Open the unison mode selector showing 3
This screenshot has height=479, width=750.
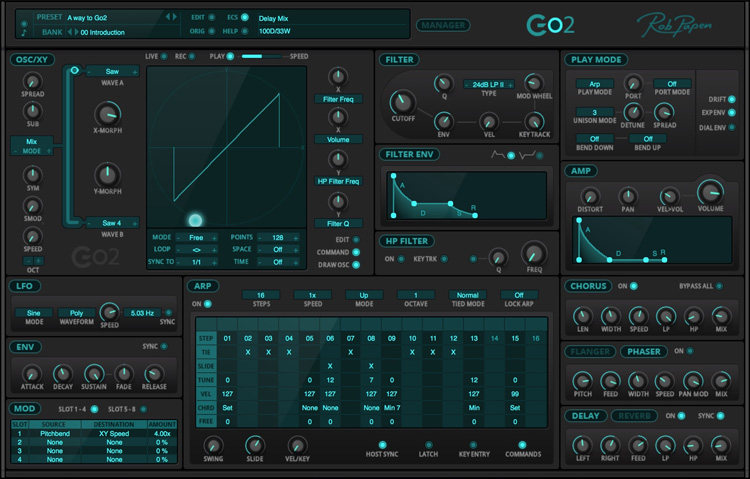click(x=595, y=112)
